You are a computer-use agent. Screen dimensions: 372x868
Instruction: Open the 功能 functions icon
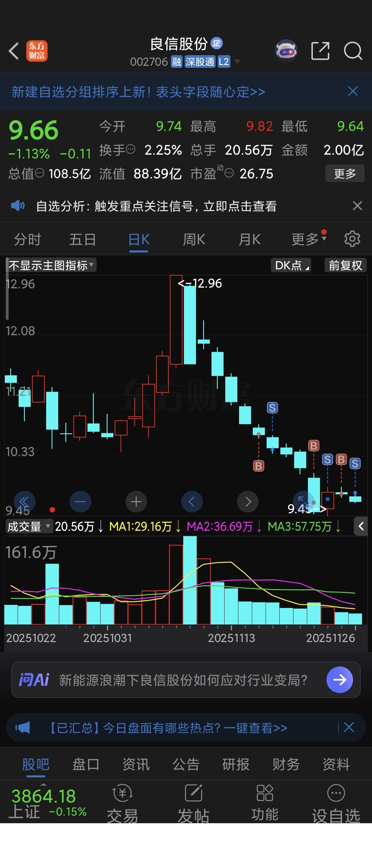(265, 803)
